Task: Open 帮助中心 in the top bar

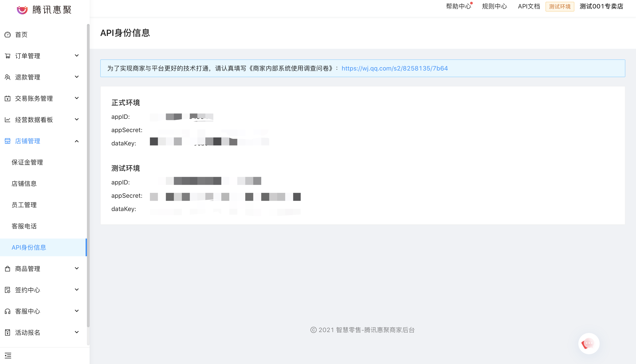Action: point(458,6)
